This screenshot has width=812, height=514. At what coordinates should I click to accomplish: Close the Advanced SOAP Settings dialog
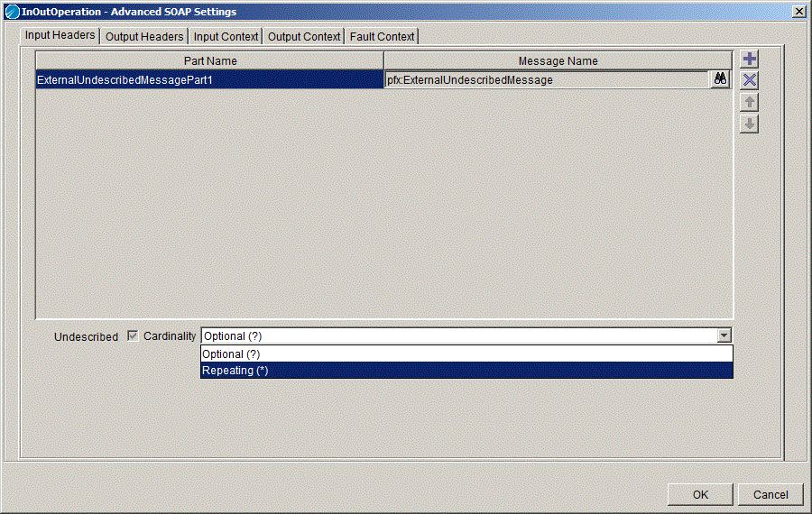799,12
